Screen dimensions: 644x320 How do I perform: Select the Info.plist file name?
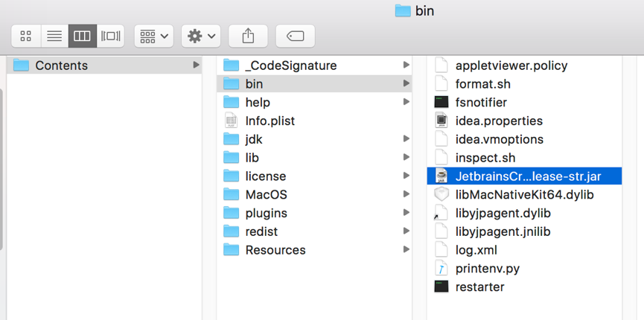(270, 121)
